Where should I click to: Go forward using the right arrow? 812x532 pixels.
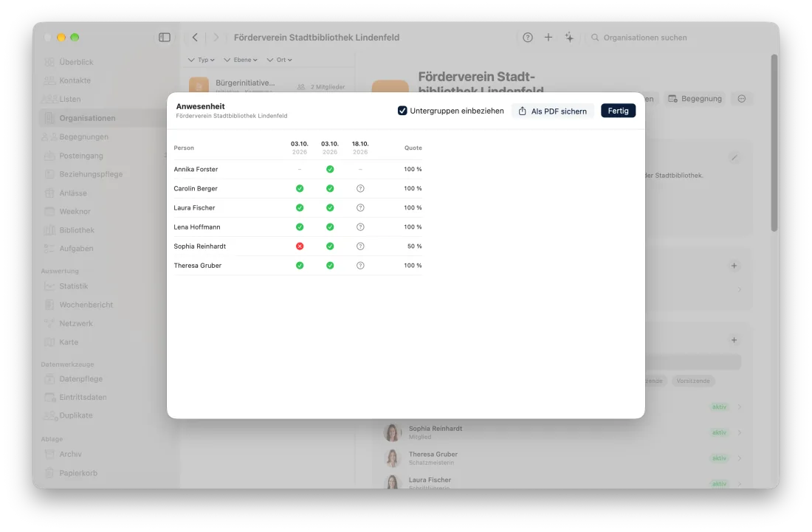216,37
